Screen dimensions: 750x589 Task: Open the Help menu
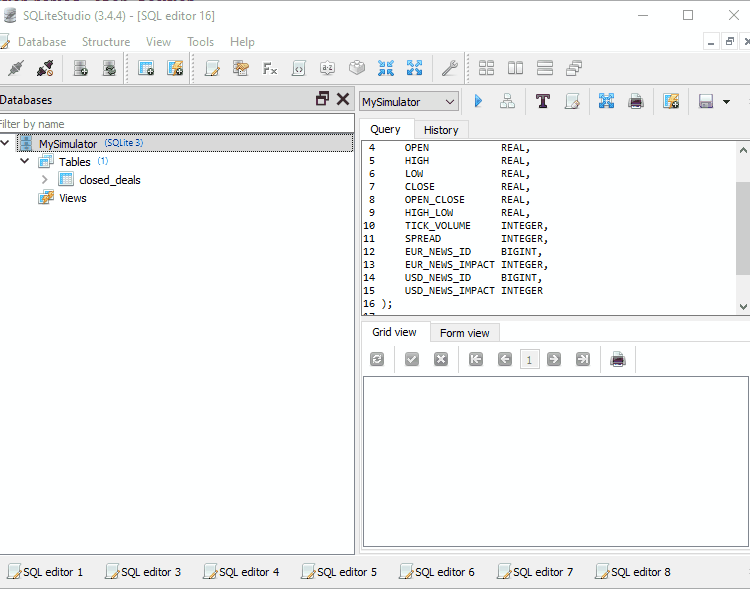click(x=242, y=42)
